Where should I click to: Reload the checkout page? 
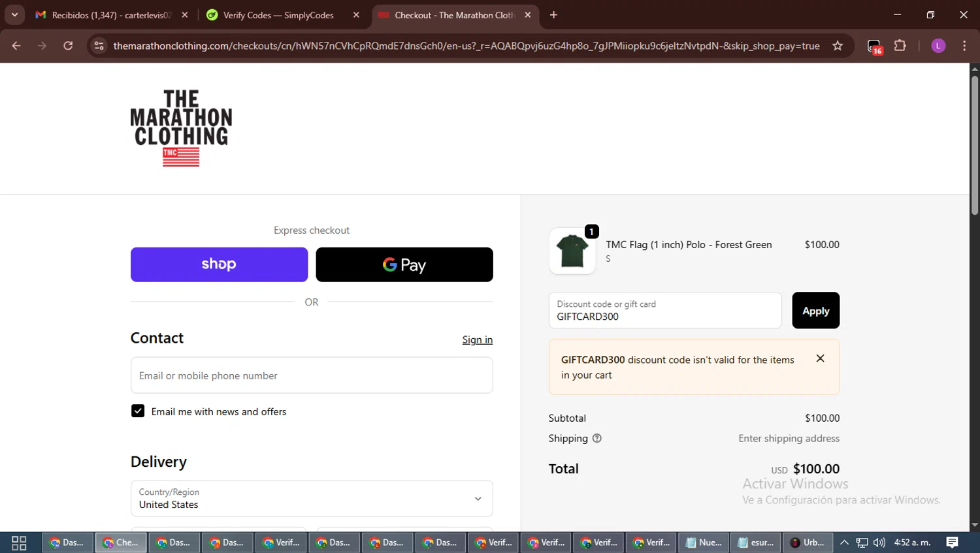pos(68,46)
